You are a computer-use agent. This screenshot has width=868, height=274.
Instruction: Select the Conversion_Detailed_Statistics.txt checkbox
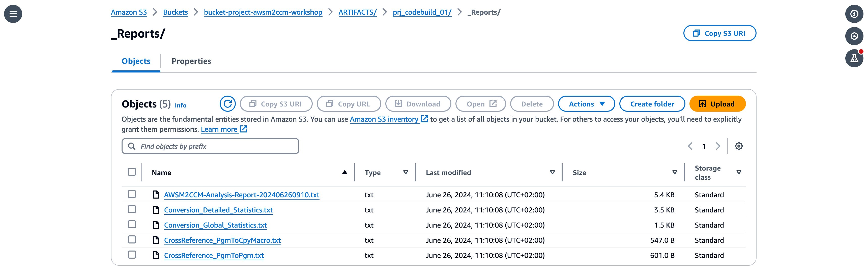point(132,210)
